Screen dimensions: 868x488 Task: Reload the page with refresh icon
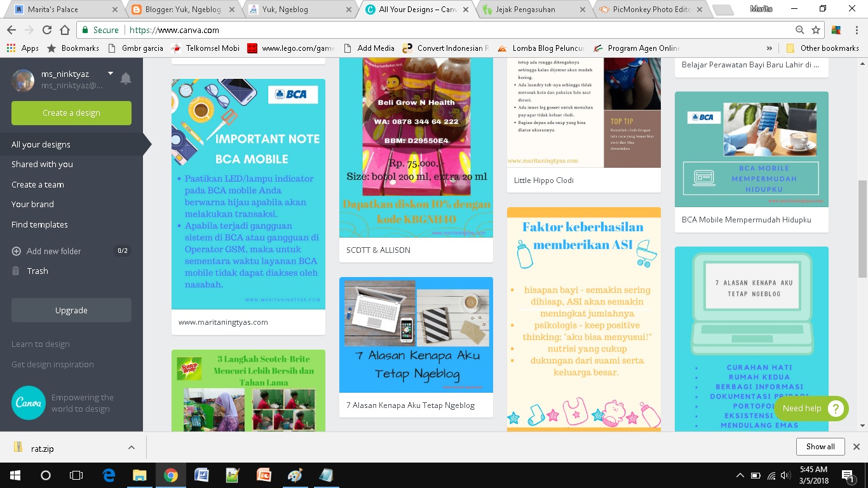coord(46,30)
